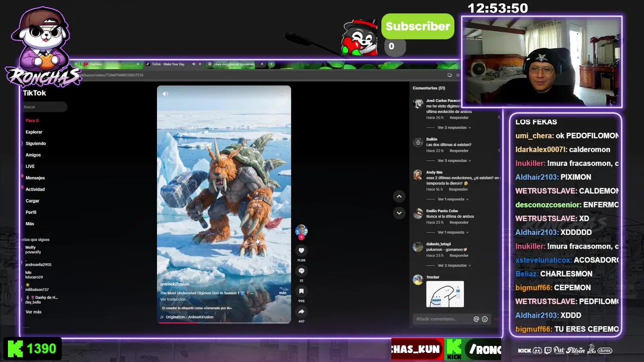
Task: Open the Actividad section
Action: pyautogui.click(x=35, y=190)
